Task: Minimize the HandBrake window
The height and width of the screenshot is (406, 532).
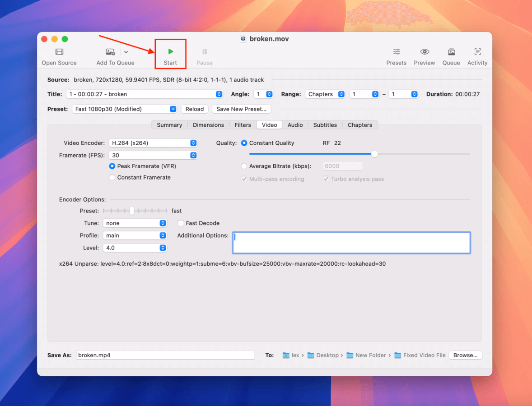Action: [x=55, y=39]
